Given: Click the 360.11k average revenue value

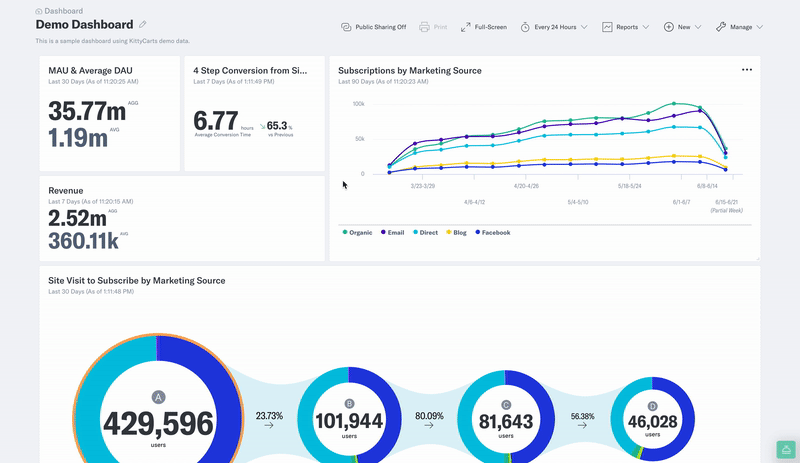Looking at the screenshot, I should pos(84,240).
